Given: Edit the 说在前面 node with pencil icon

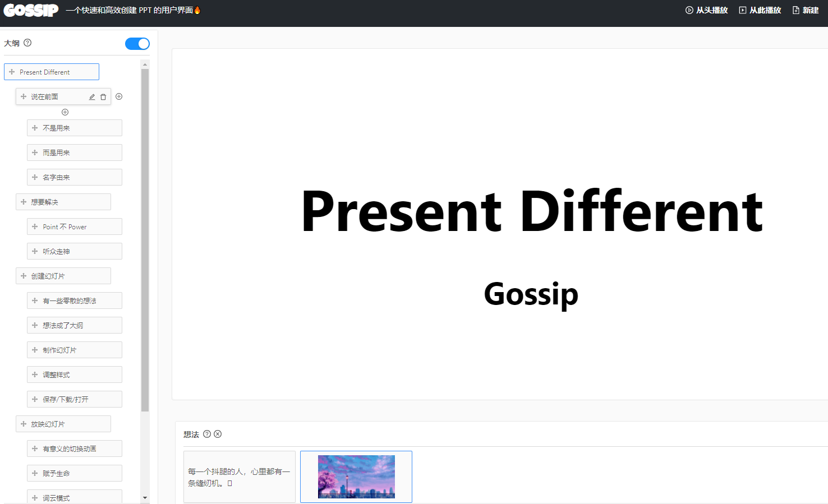Looking at the screenshot, I should click(x=92, y=97).
